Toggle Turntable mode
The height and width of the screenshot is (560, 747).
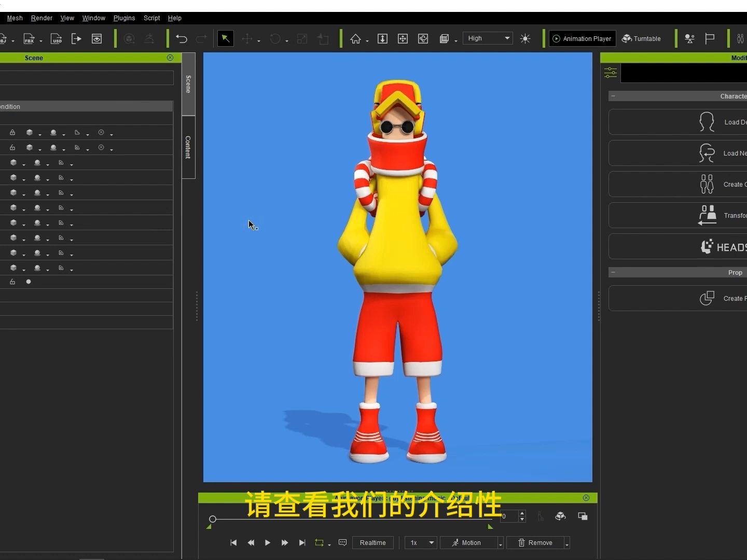[x=641, y=38]
